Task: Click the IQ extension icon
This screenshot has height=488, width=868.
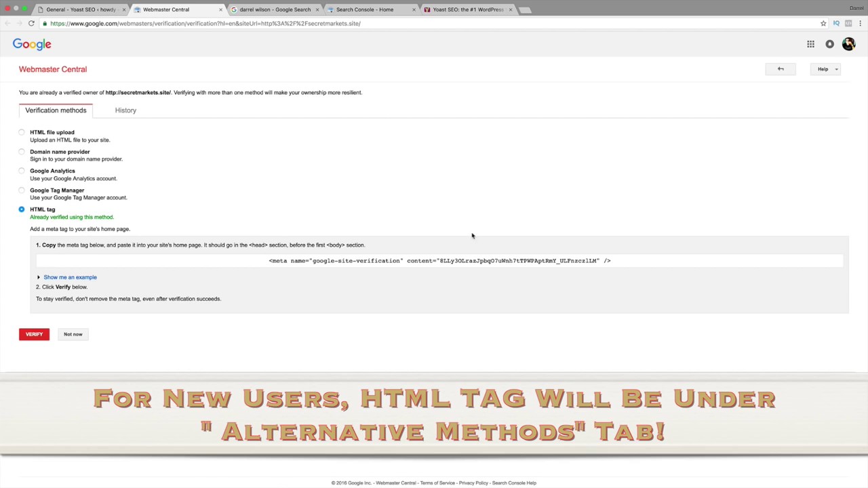Action: [x=836, y=23]
